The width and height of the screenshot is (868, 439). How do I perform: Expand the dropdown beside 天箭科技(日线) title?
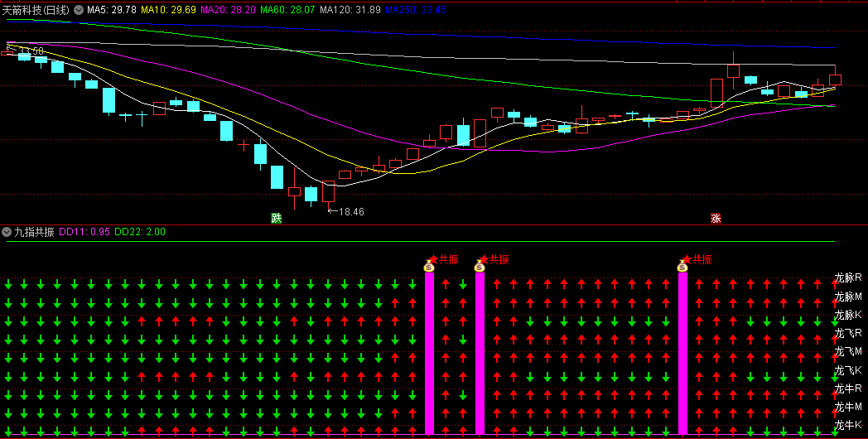tap(79, 10)
